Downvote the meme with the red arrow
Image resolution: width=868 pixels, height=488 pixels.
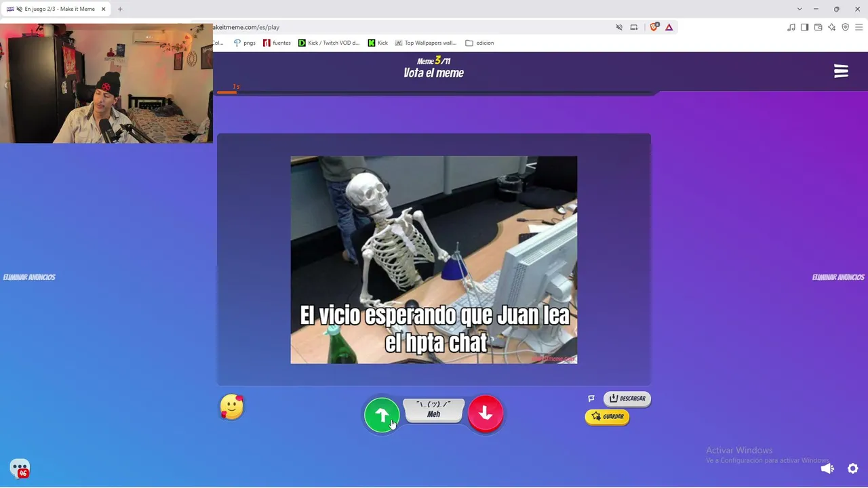pos(486,413)
